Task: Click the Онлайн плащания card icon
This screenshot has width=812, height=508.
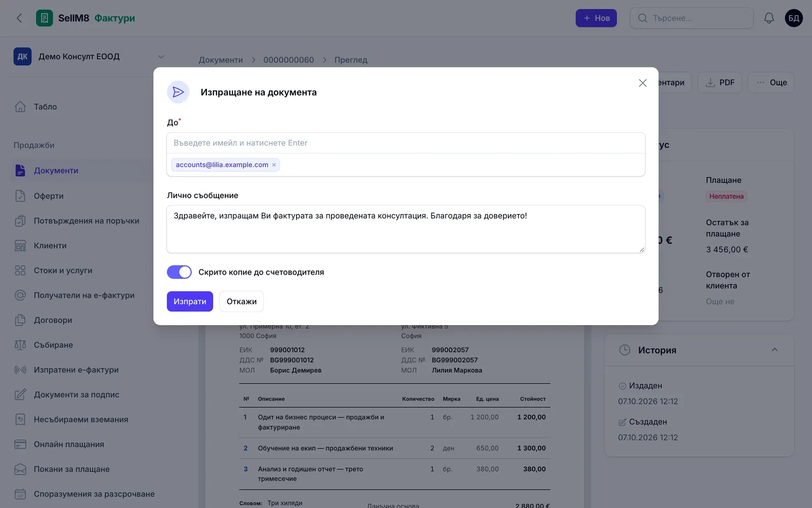Action: click(20, 444)
